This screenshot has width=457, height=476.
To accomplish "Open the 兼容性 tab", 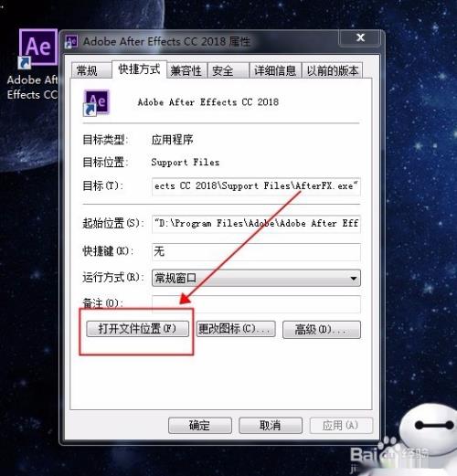I will 186,70.
